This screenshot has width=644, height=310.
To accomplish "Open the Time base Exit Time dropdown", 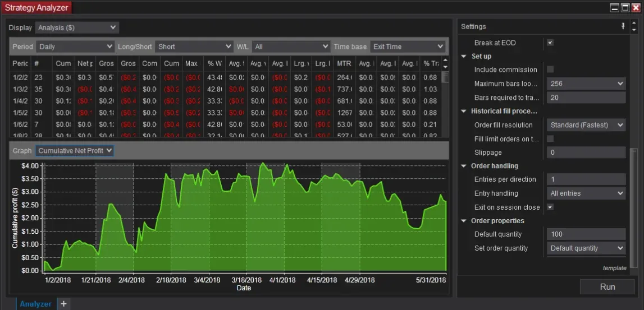I will click(408, 47).
